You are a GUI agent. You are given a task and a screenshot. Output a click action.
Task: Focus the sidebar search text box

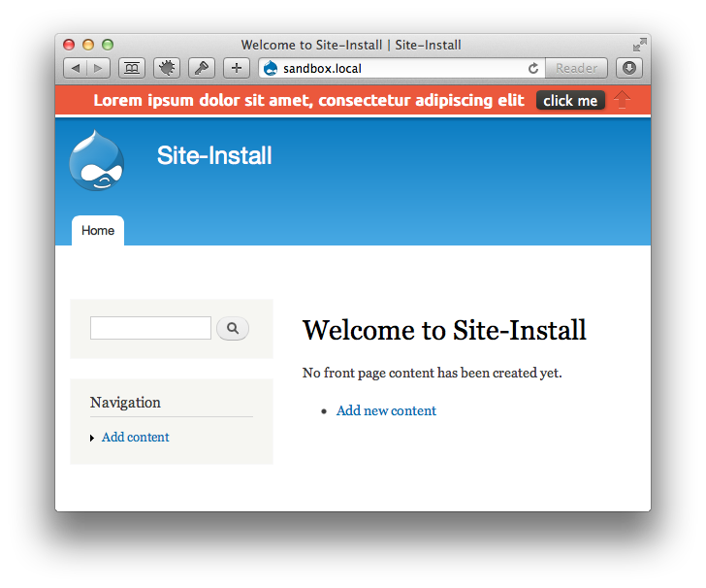tap(150, 328)
